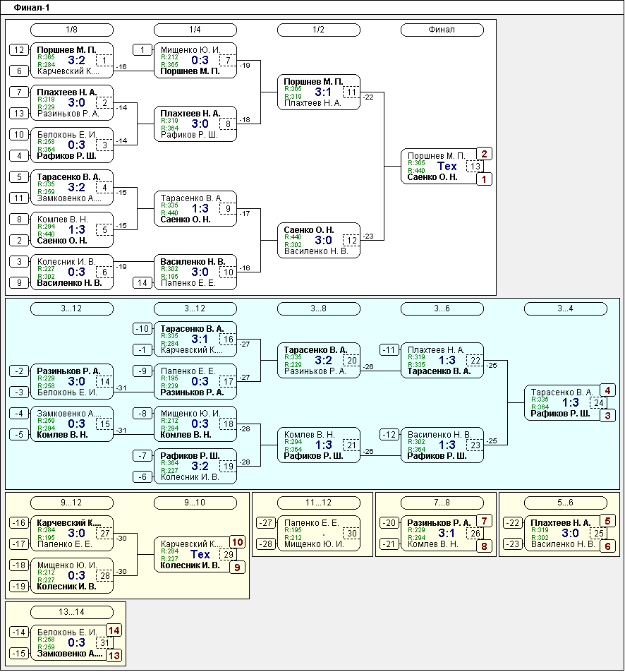Click red place badge 2 beside Поршнев М. П.
This screenshot has width=625, height=672.
pyautogui.click(x=484, y=154)
